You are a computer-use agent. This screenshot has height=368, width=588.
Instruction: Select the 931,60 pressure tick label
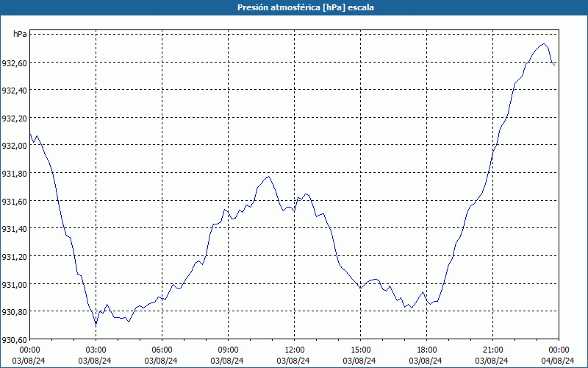coord(14,201)
